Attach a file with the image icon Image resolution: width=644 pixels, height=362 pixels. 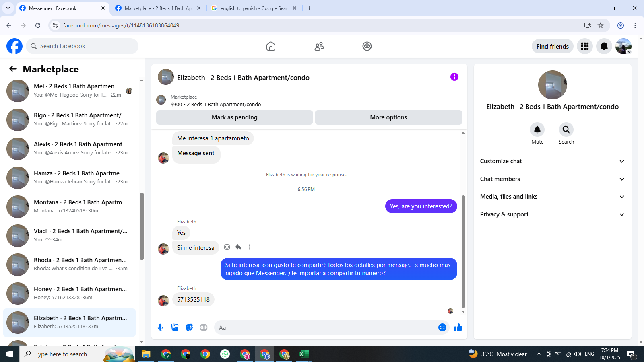tap(175, 327)
